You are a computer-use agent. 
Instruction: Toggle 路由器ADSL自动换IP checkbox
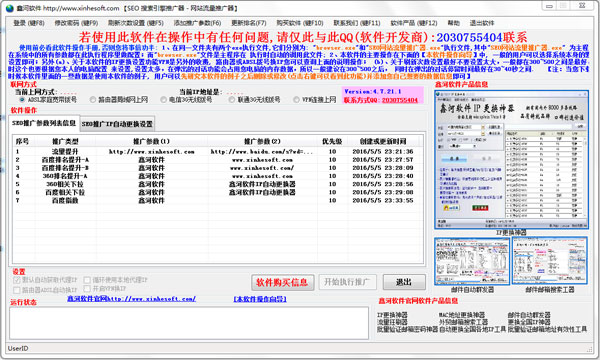(45, 290)
